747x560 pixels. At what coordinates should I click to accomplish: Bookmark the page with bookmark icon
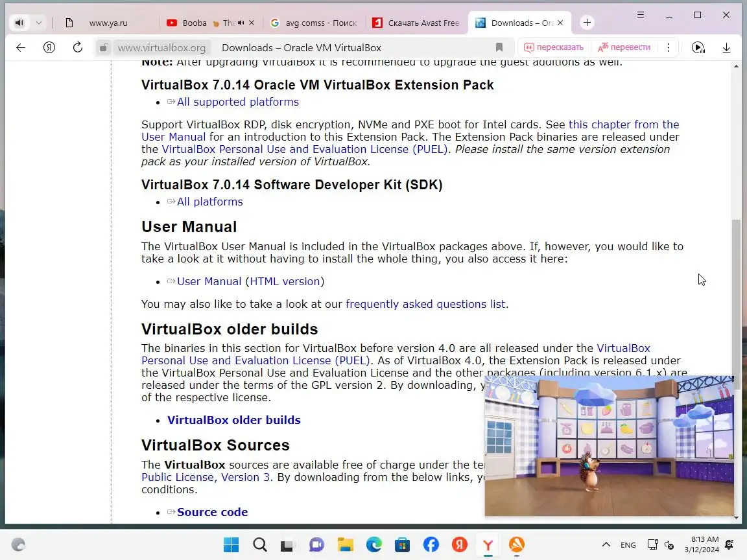click(x=499, y=47)
